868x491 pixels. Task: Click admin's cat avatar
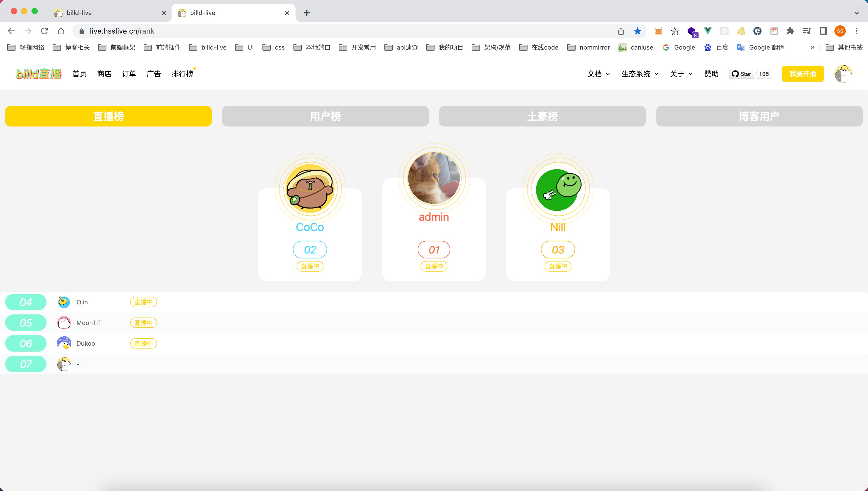pos(434,179)
